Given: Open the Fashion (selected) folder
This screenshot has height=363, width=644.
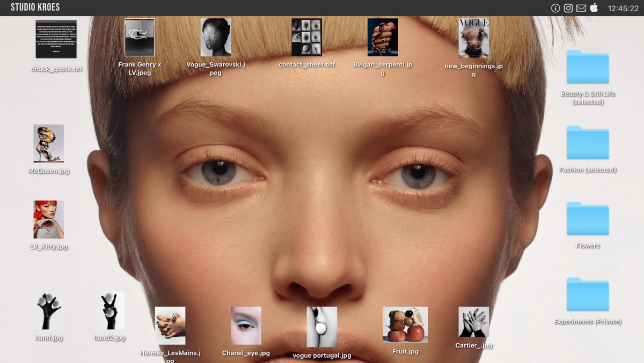Looking at the screenshot, I should 588,143.
